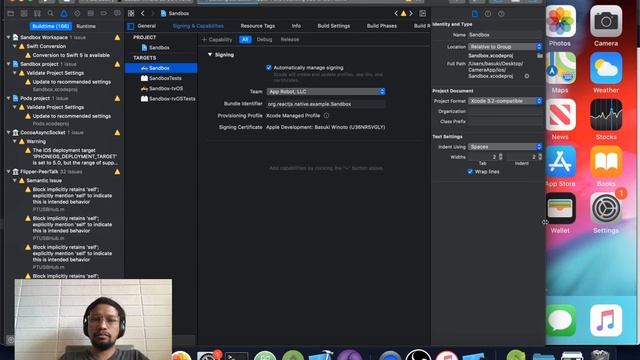Open the Project navigator folder icon
The image size is (640, 360).
pos(11,13)
